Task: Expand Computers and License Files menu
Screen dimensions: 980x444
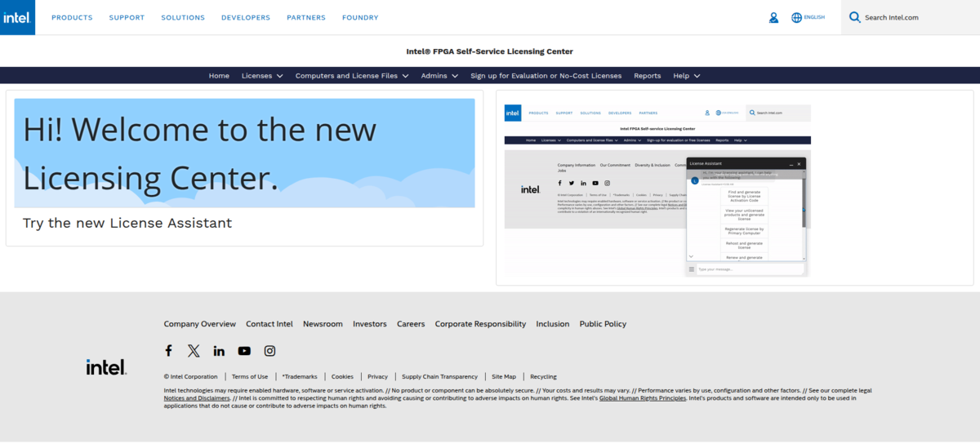Action: click(352, 76)
